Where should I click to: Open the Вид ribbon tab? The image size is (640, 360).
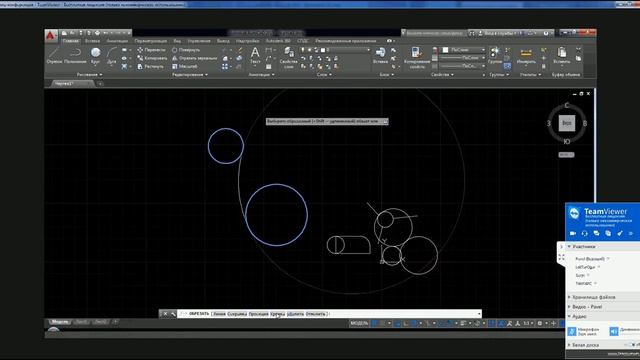177,41
